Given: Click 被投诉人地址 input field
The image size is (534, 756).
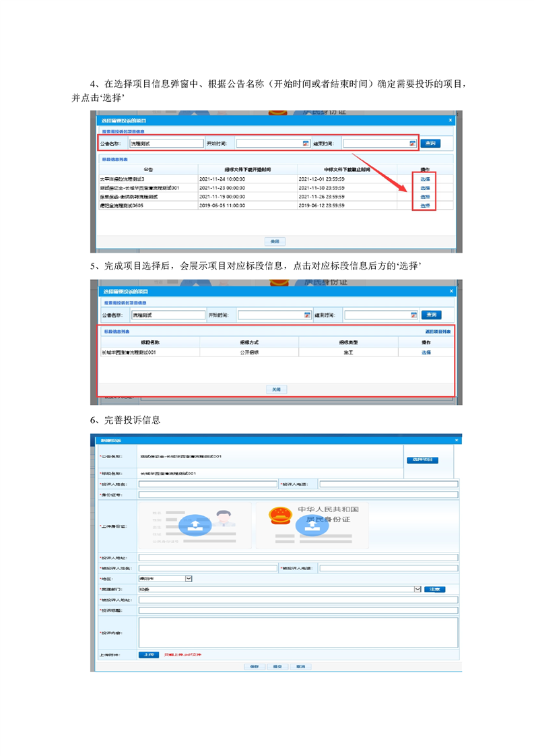Looking at the screenshot, I should [298, 600].
